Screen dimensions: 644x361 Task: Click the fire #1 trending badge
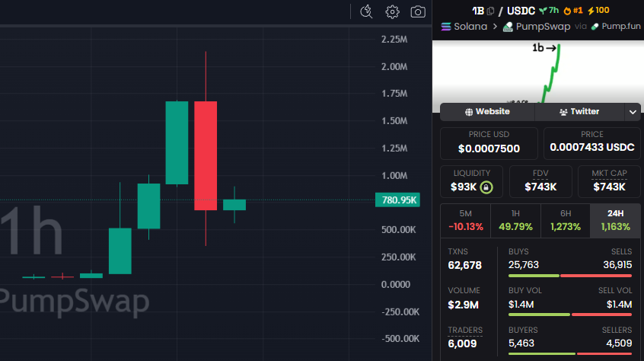coord(573,11)
